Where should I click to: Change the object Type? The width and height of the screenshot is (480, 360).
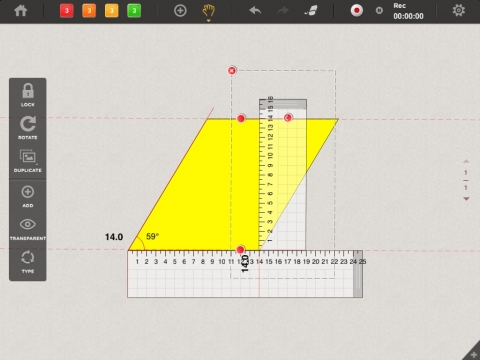[28, 262]
